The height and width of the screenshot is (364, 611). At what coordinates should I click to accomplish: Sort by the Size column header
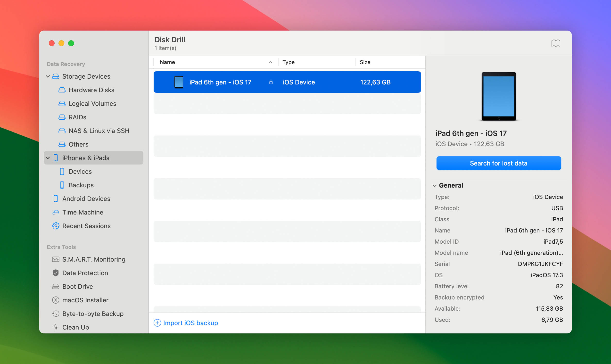365,62
